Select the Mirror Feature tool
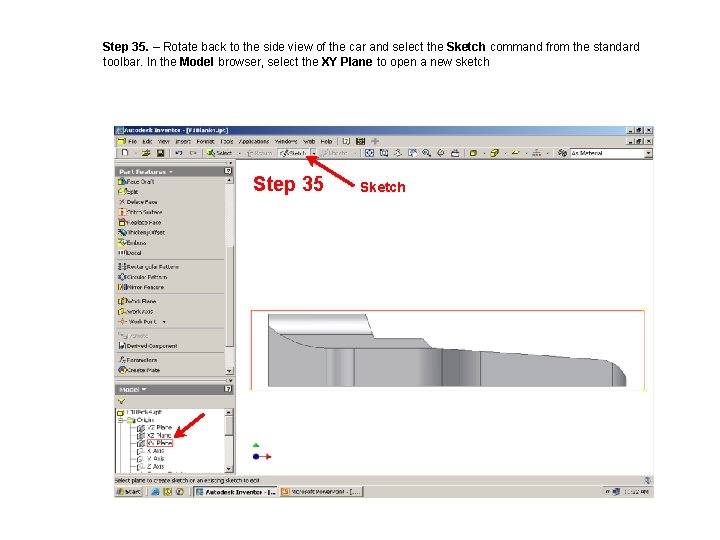This screenshot has width=720, height=540. 141,287
